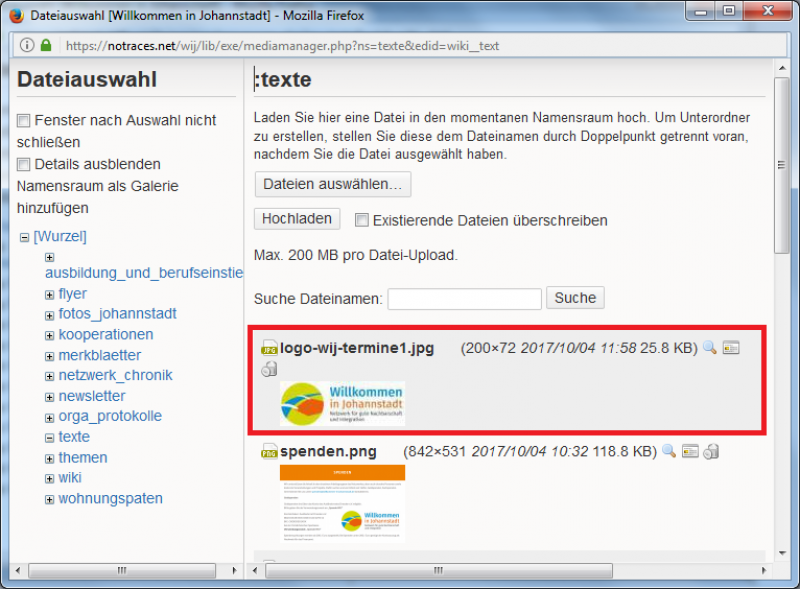
Task: Click the green padlock security icon
Action: click(x=46, y=45)
